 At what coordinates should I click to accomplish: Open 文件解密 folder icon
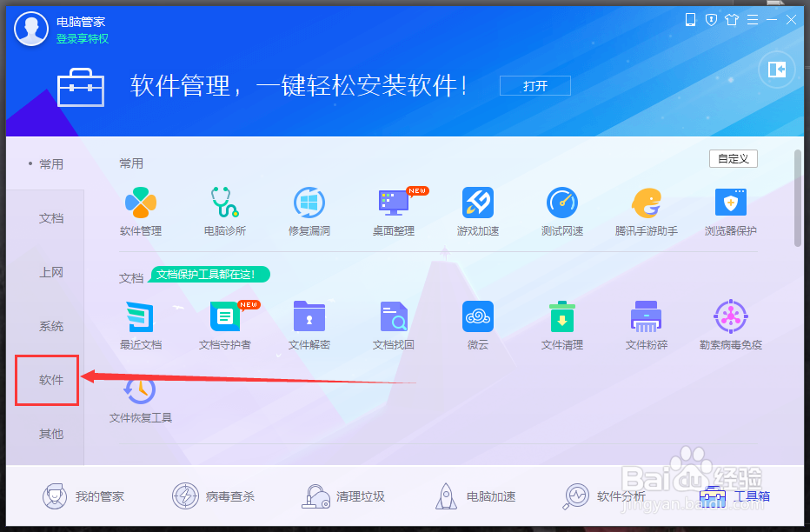pyautogui.click(x=309, y=316)
